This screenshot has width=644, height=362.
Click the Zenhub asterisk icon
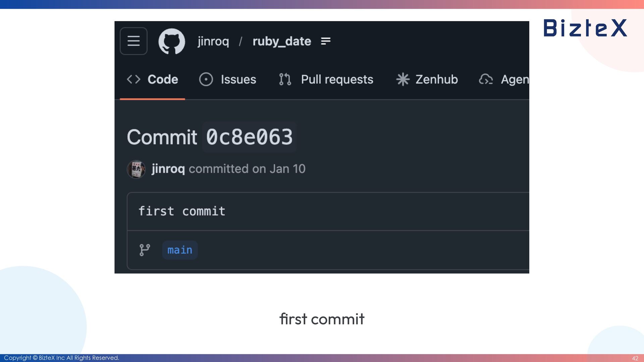402,79
